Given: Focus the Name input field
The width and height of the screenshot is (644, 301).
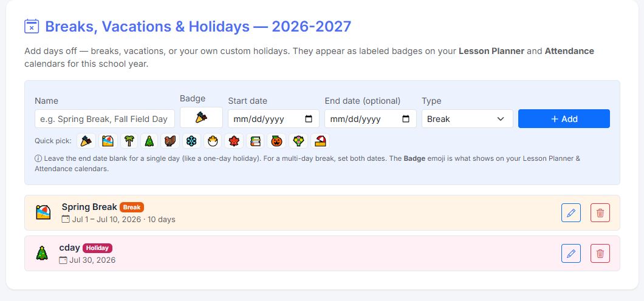Looking at the screenshot, I should (x=104, y=119).
